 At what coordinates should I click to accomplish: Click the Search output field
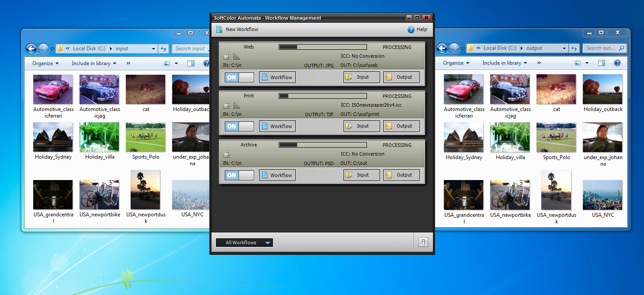tap(605, 48)
